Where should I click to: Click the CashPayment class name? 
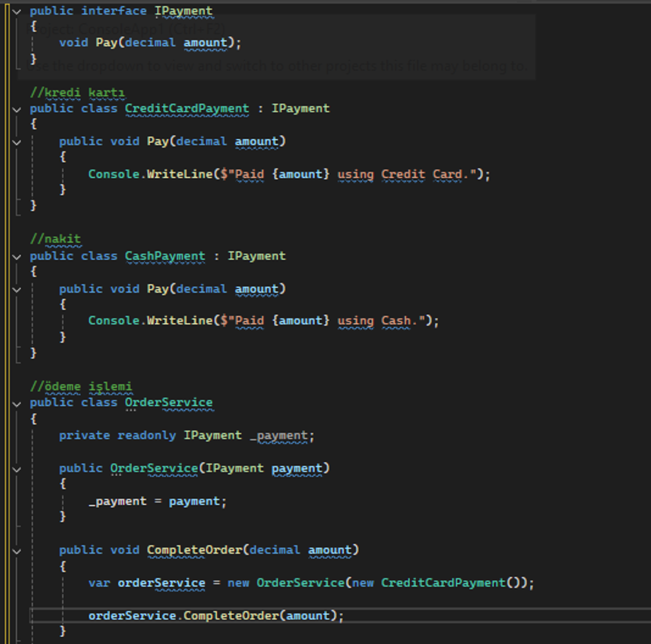point(165,256)
